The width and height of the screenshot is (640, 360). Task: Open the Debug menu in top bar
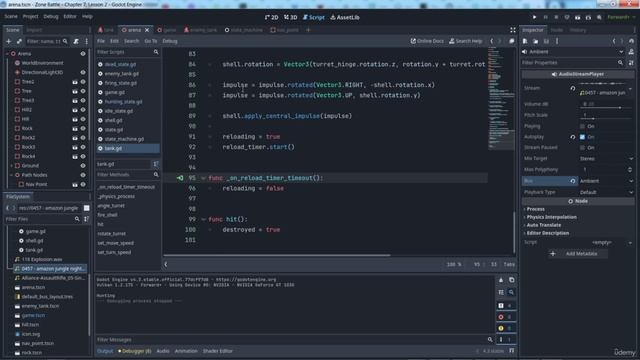coord(51,17)
